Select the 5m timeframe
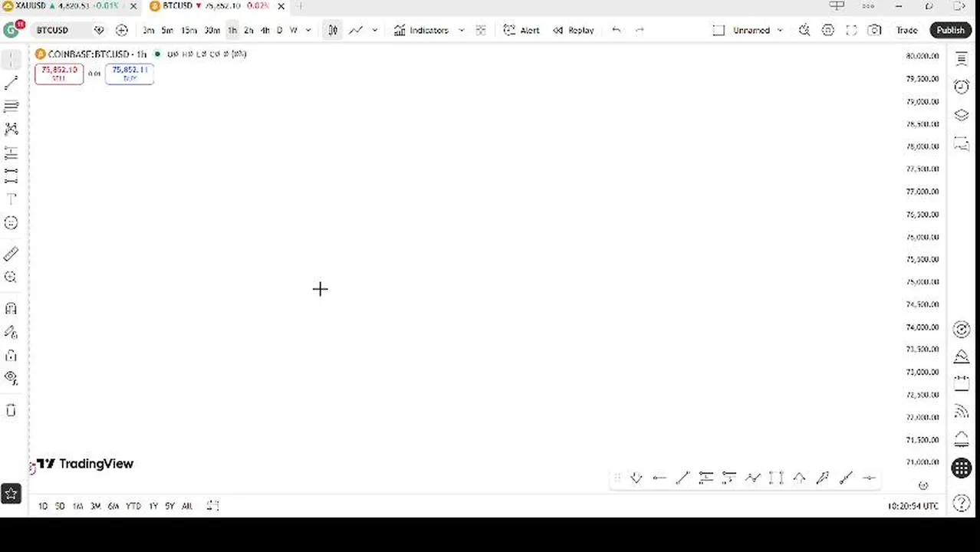This screenshot has width=980, height=552. click(167, 30)
